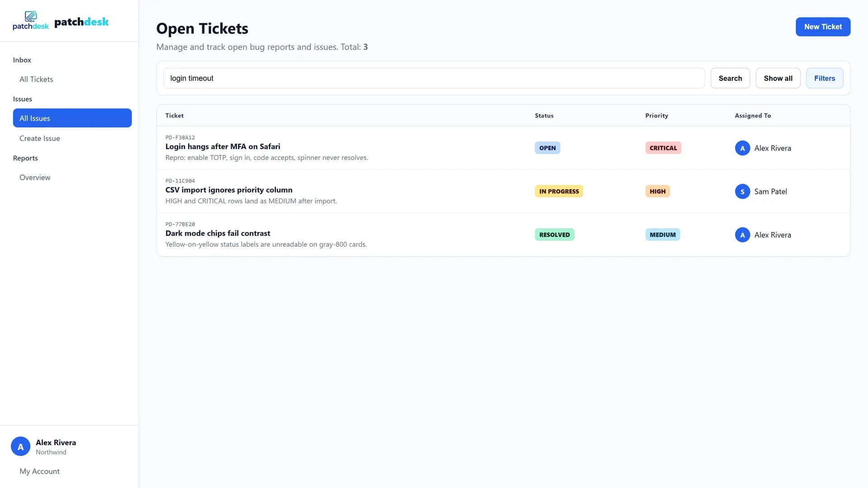Click the OPEN status badge
The width and height of the screenshot is (868, 488).
click(x=547, y=148)
